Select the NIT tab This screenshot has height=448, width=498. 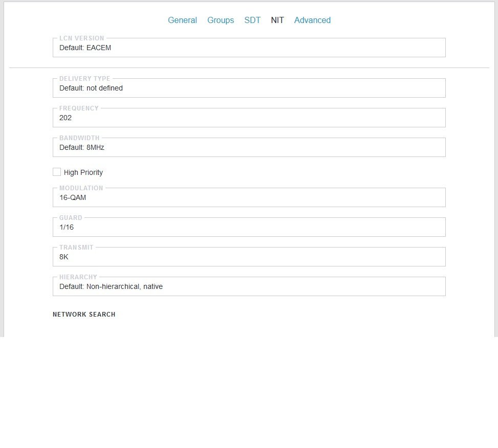tap(277, 20)
